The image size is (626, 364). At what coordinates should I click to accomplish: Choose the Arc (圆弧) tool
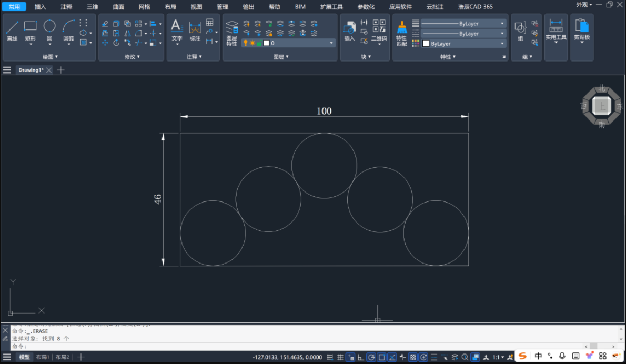68,31
